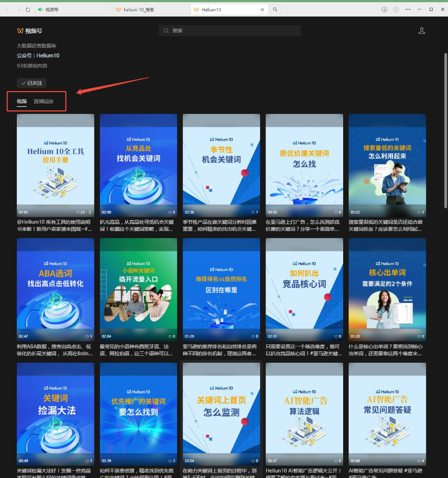Open the three-dots more options menu
Viewport: 448px width, 478px height.
[408, 9]
